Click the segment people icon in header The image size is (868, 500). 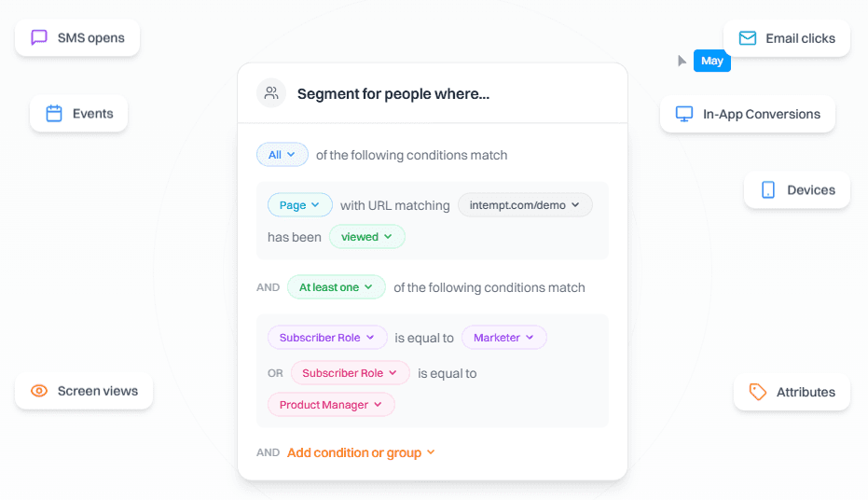(x=271, y=93)
